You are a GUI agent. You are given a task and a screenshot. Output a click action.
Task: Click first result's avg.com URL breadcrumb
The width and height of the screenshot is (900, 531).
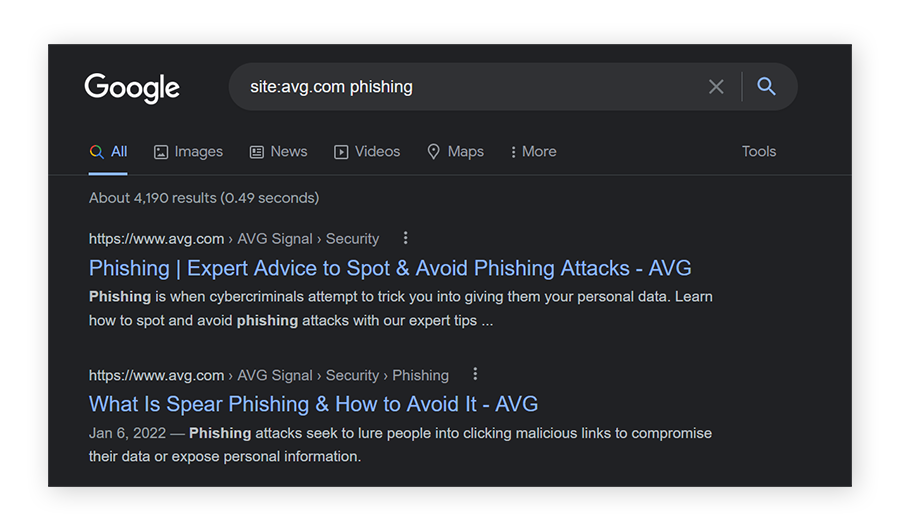(156, 239)
